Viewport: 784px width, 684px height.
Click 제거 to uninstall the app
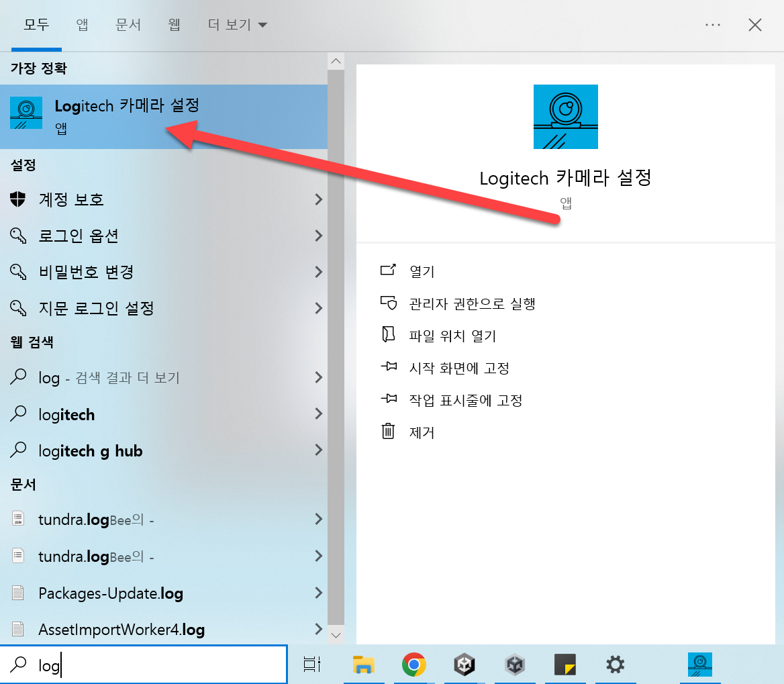(x=422, y=432)
